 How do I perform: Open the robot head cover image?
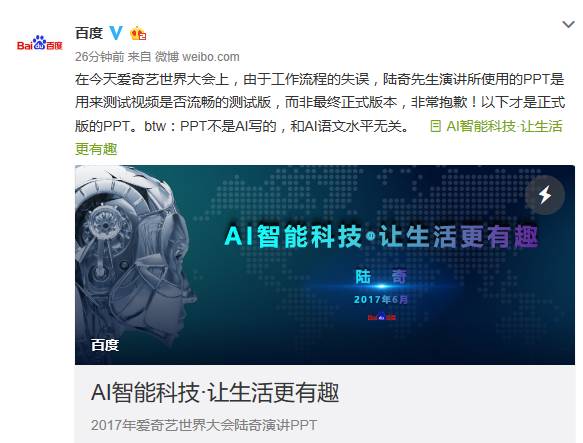[x=325, y=265]
